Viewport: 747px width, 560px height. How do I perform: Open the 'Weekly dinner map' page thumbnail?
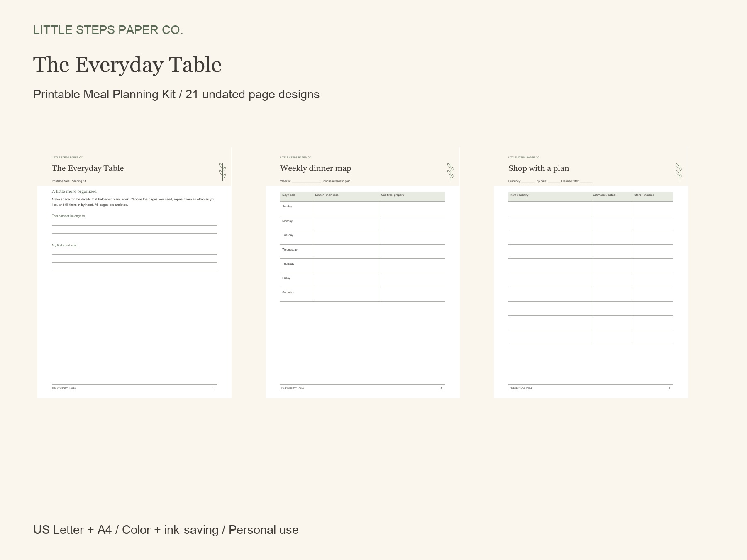coord(363,273)
